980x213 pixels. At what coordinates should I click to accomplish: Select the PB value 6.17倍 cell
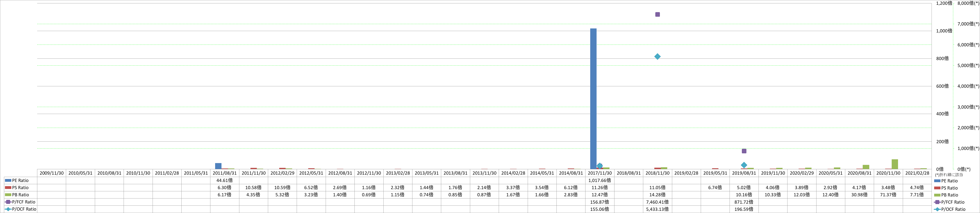224,195
